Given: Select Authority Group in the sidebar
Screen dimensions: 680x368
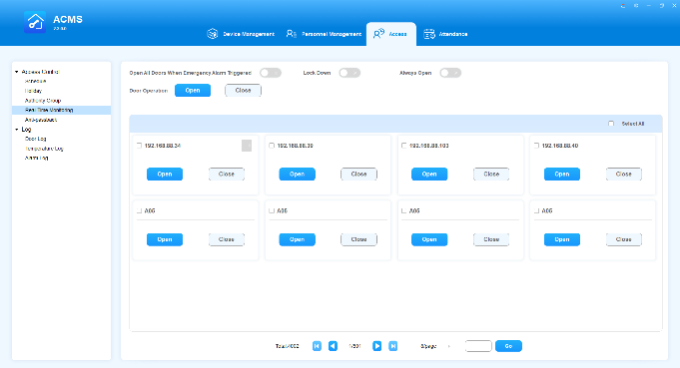Looking at the screenshot, I should point(43,101).
